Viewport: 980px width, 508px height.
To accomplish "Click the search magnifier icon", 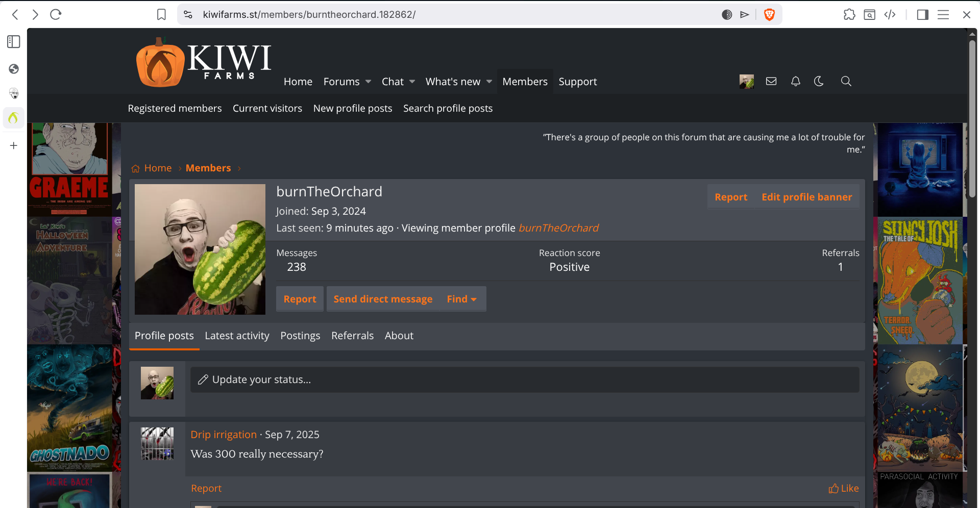I will tap(846, 81).
